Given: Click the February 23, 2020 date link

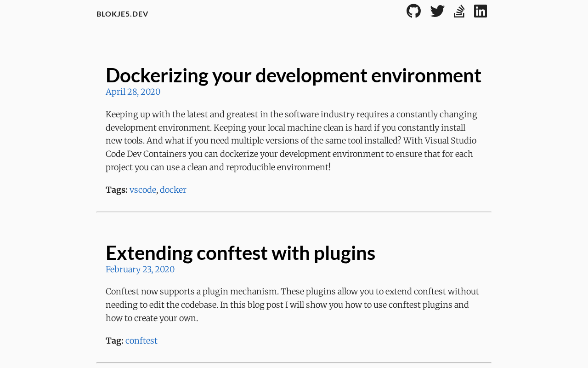Looking at the screenshot, I should click(140, 269).
